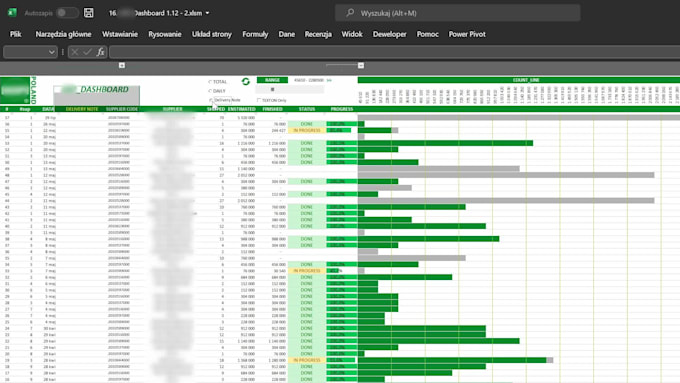
Task: Select the IN PROGRESS status in row 33
Action: tap(307, 271)
